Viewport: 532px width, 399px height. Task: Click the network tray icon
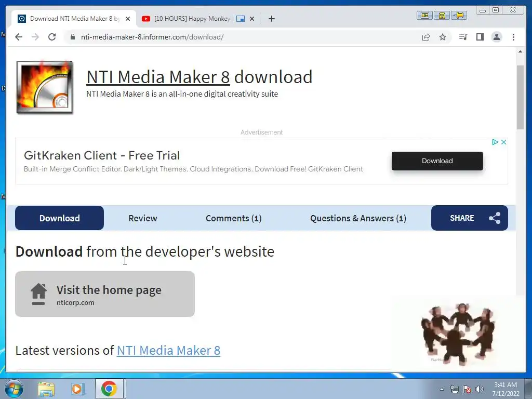454,389
